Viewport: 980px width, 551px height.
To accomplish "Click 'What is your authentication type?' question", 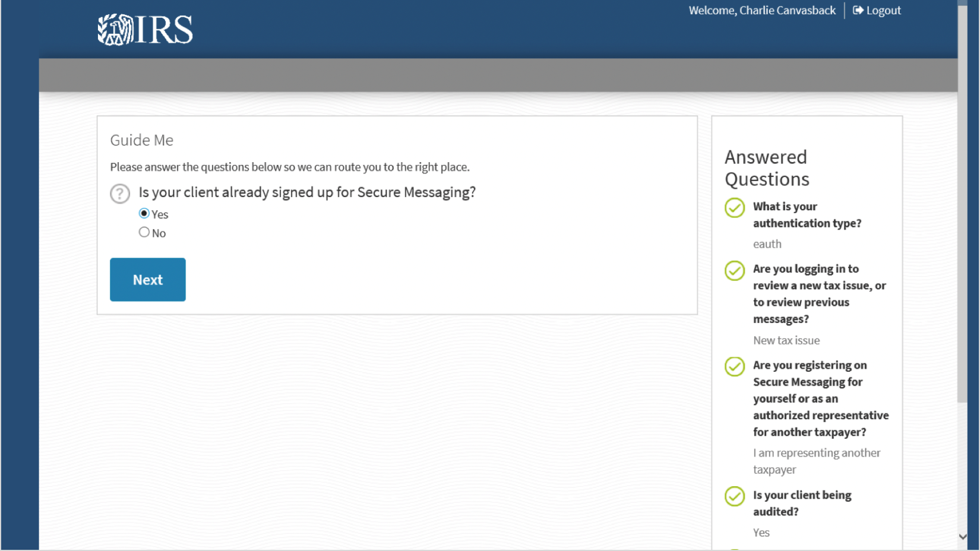I will [807, 215].
